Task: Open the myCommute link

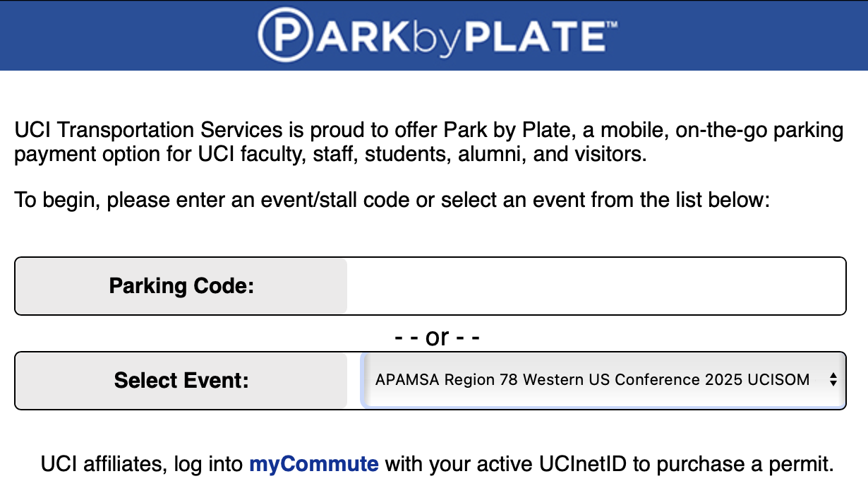Action: click(x=314, y=464)
